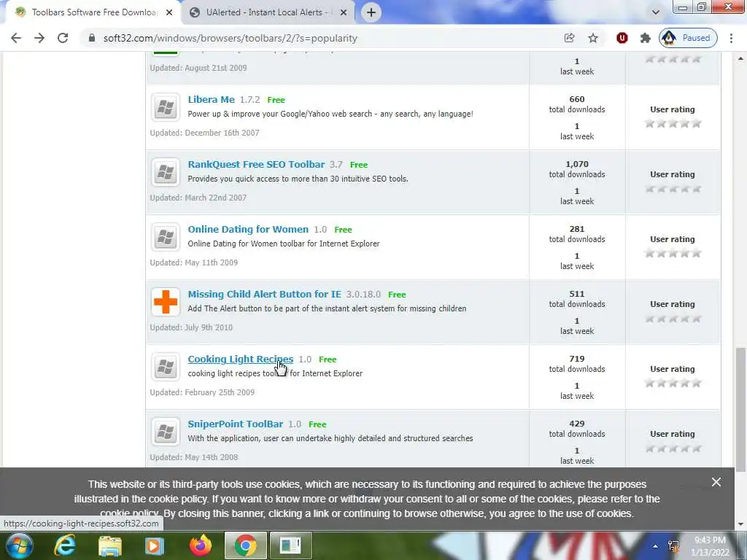Rate Missing Child Alert Button using stars
The height and width of the screenshot is (560, 747).
tap(673, 319)
